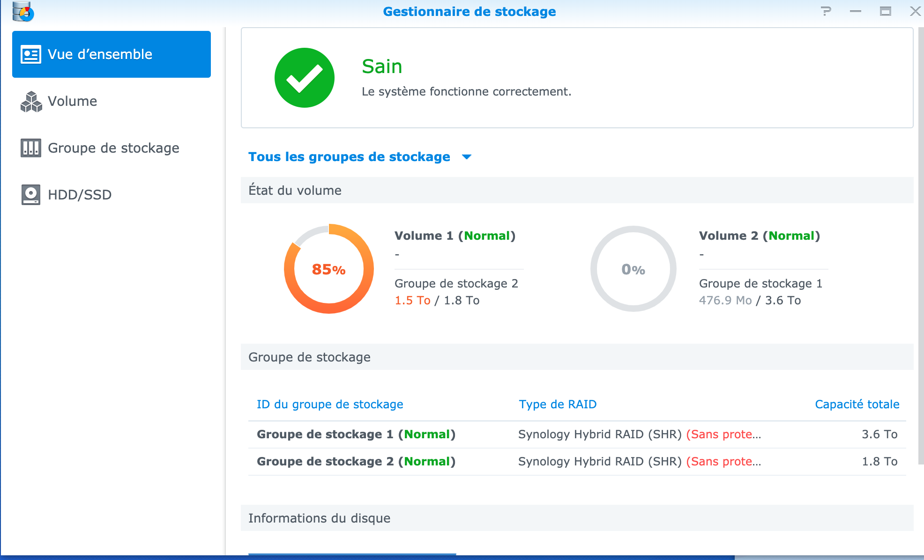Viewport: 924px width, 560px height.
Task: Sort by ID du groupe de stockage
Action: point(330,404)
